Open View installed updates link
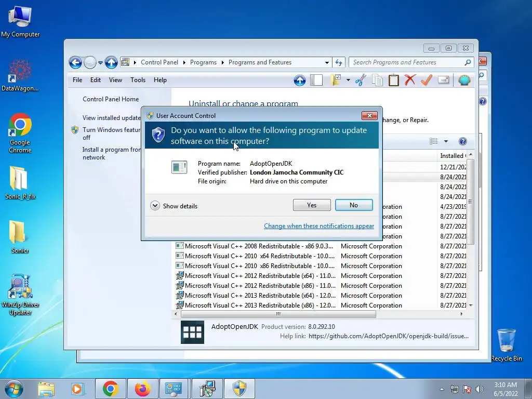532x399 pixels. click(112, 118)
